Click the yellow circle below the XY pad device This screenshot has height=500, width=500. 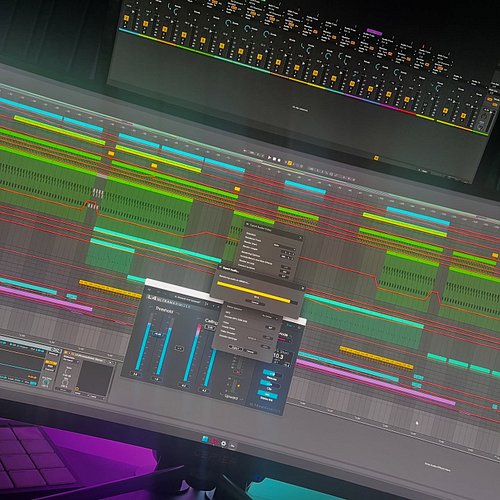tap(77, 389)
